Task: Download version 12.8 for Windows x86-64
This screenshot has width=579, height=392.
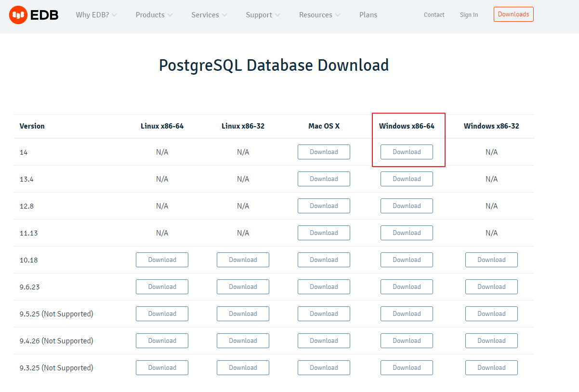Action: 407,206
